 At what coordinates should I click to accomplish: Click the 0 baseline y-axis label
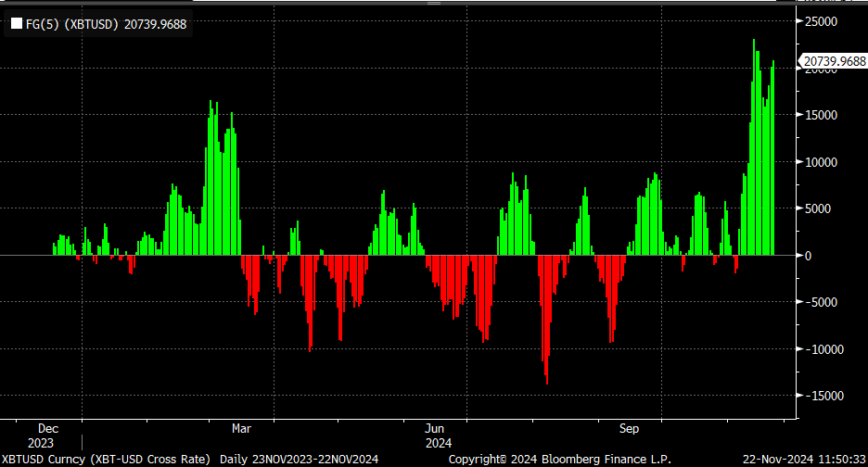[807, 256]
